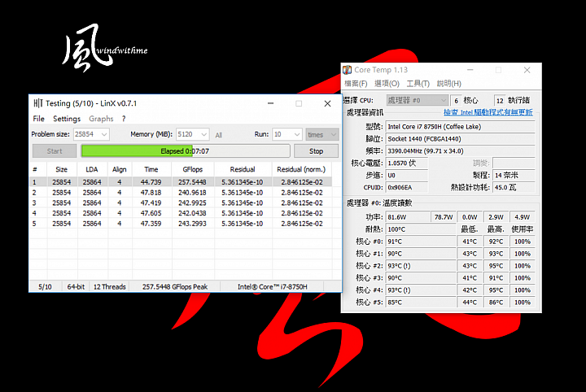Image resolution: width=586 pixels, height=392 pixels.
Task: Click the Size column header
Action: 62,169
